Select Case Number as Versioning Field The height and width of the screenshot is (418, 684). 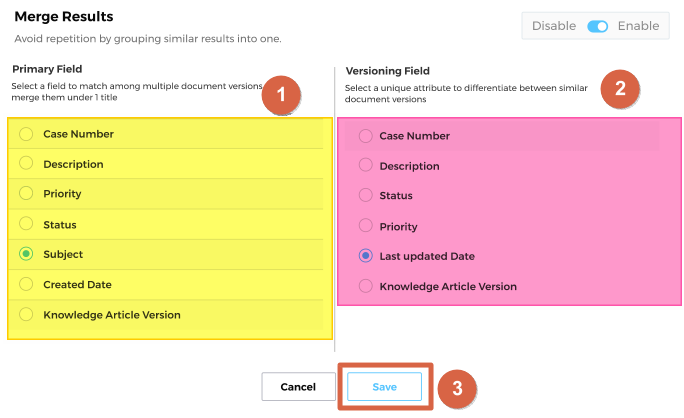coord(365,136)
